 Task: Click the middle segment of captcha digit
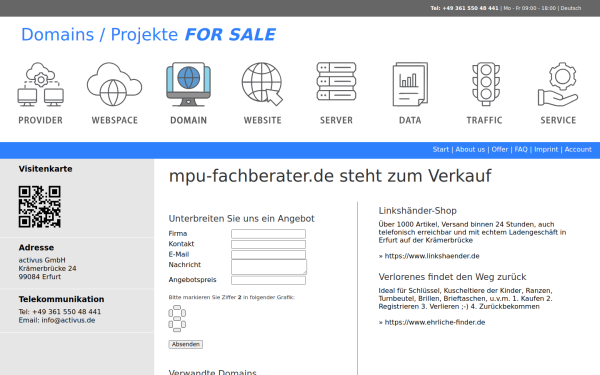(177, 318)
